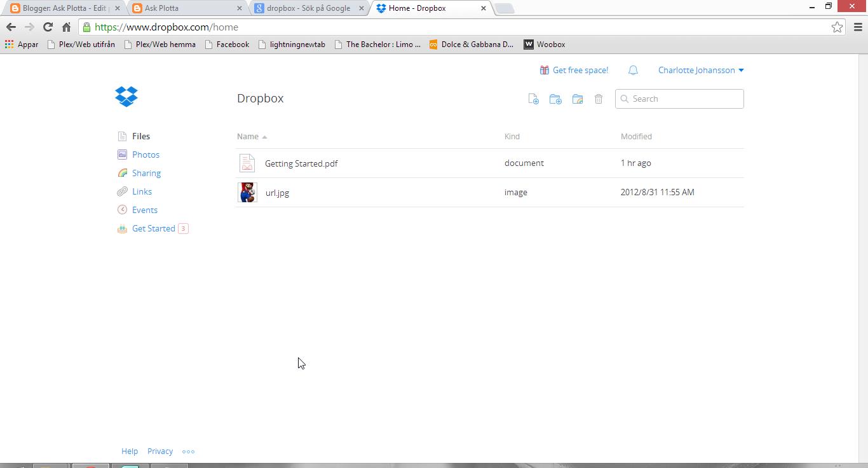The width and height of the screenshot is (868, 468).
Task: Click the search magnifier icon
Action: click(x=625, y=99)
